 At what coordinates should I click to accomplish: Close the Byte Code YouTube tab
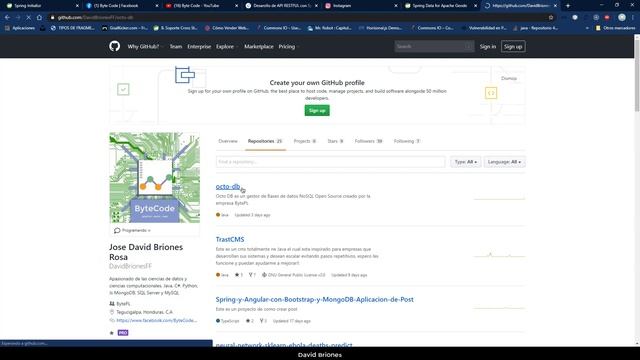[x=237, y=6]
